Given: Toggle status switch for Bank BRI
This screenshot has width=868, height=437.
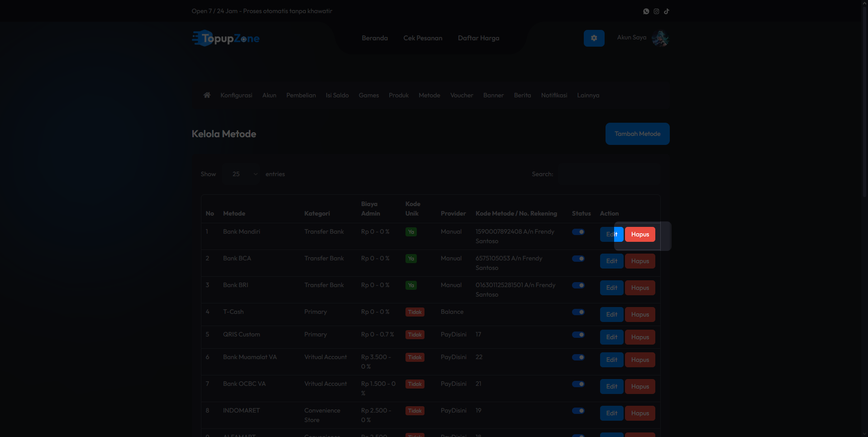Looking at the screenshot, I should 578,285.
